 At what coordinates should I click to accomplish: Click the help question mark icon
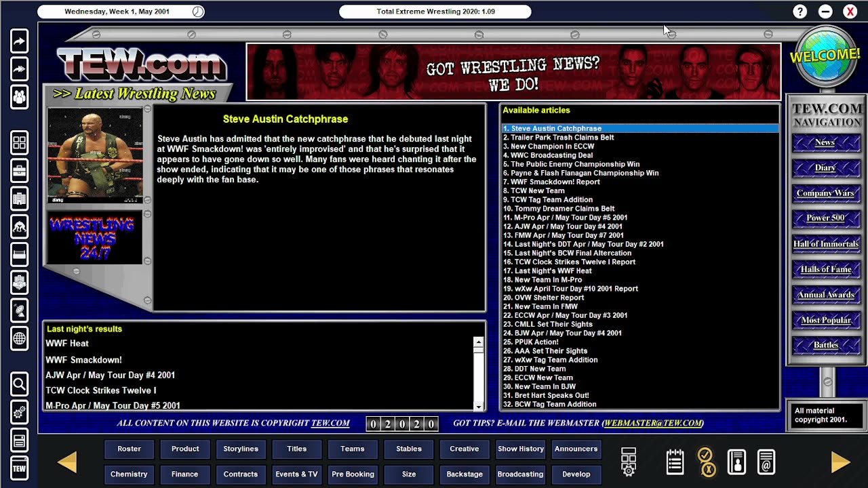tap(800, 12)
